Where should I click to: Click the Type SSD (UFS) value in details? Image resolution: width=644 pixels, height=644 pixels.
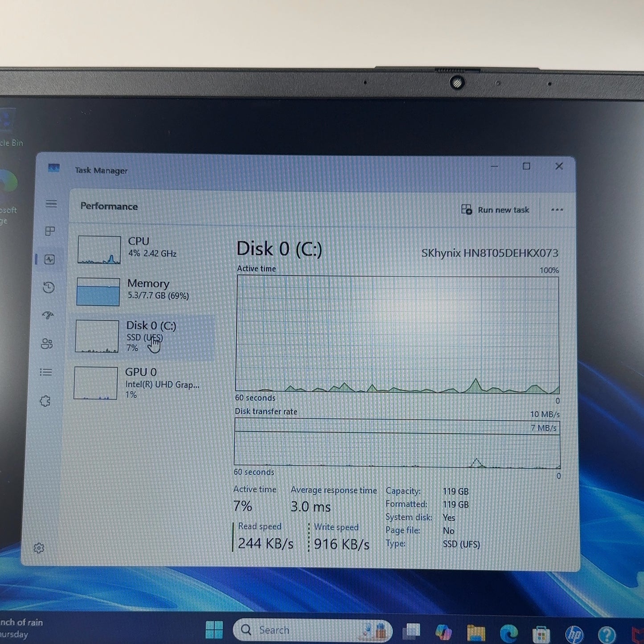click(461, 544)
